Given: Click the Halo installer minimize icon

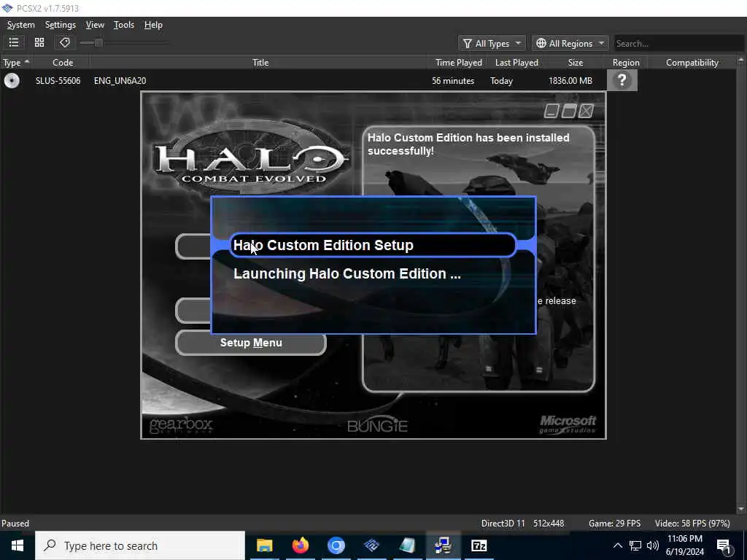Looking at the screenshot, I should tap(551, 111).
